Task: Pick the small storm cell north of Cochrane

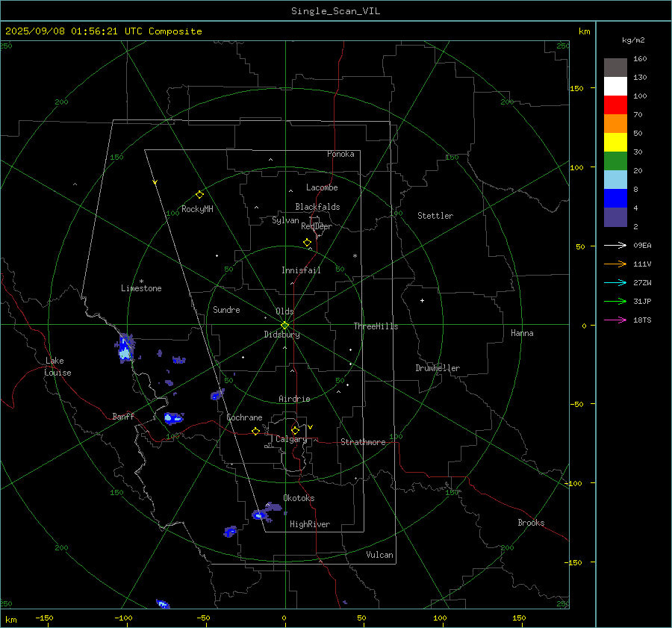Action: (217, 395)
